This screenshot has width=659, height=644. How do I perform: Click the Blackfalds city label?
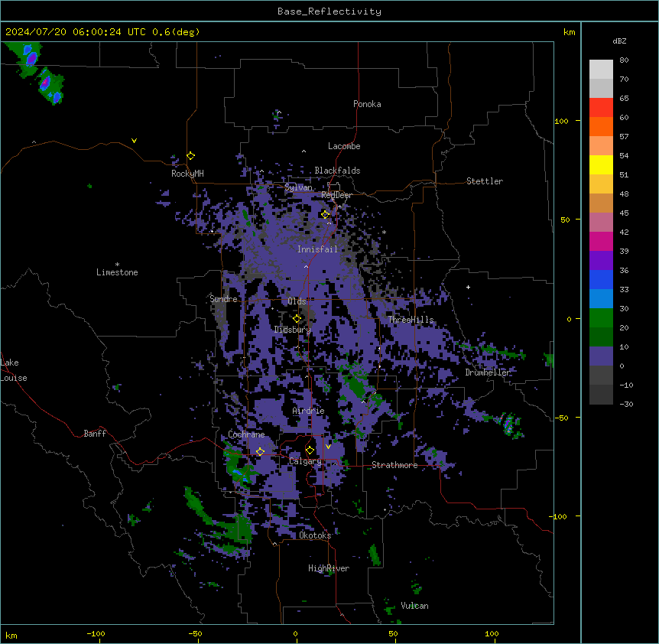[x=337, y=171]
